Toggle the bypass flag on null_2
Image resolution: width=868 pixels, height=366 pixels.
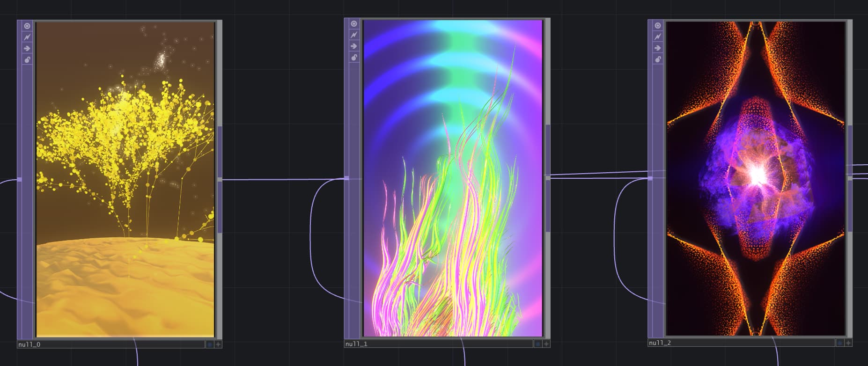(x=658, y=37)
